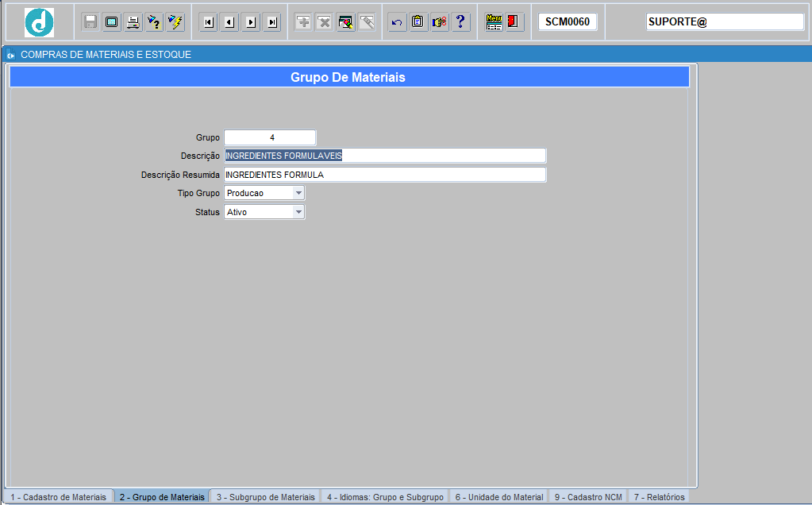Open 3 - Subgrupo de Materiais tab
Image resolution: width=812 pixels, height=505 pixels.
266,497
